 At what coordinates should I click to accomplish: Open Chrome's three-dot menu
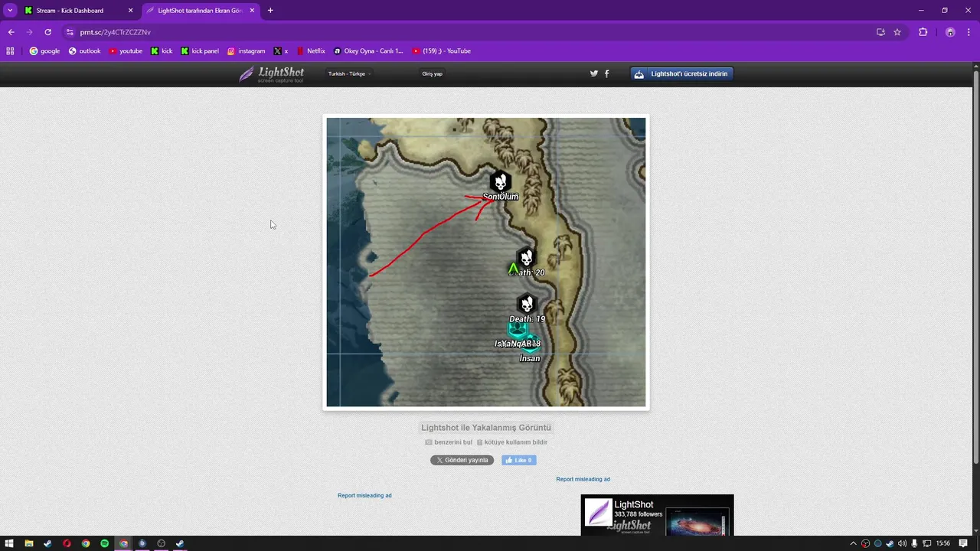(x=969, y=32)
